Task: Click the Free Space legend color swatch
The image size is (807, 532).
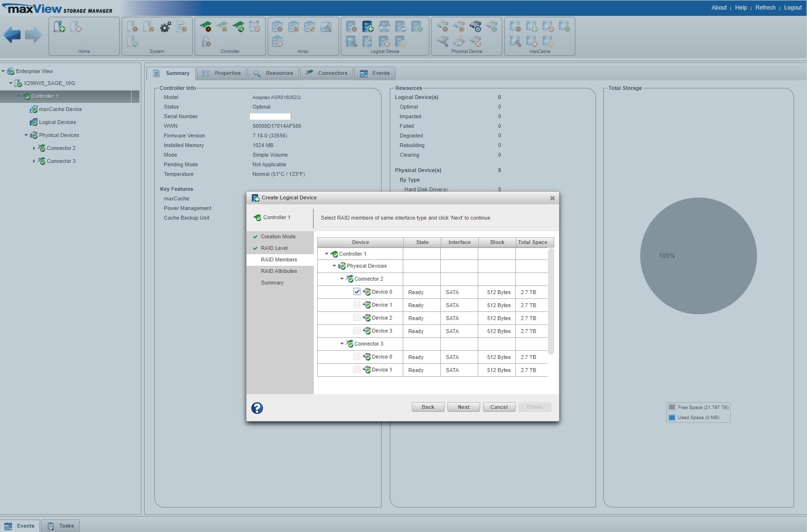Action: [672, 407]
